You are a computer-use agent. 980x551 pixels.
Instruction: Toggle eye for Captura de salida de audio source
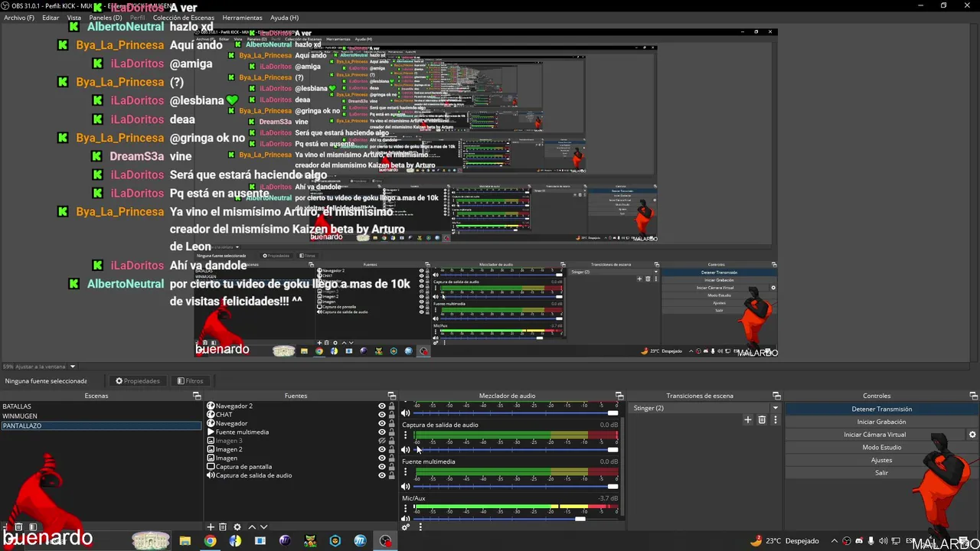[x=382, y=475]
